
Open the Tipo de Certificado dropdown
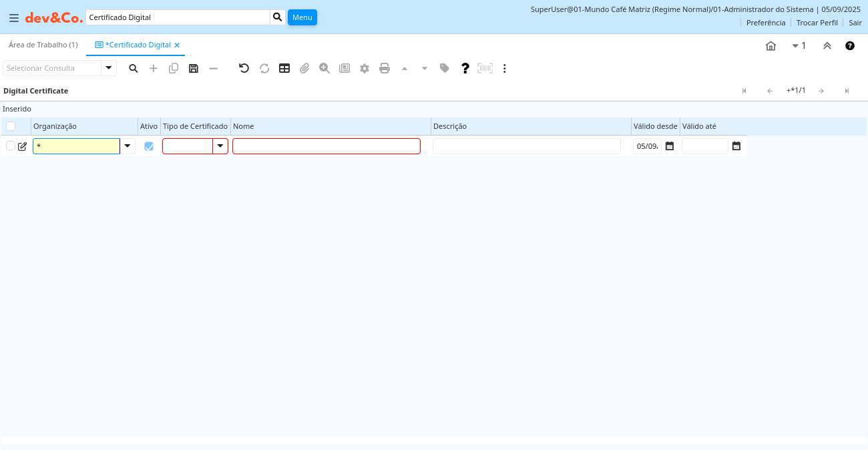[220, 146]
